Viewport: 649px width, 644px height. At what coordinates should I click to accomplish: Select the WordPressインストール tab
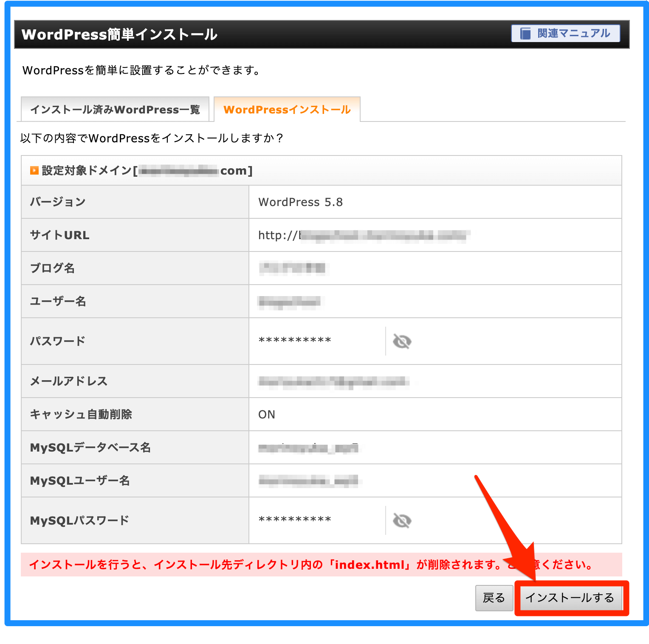pyautogui.click(x=288, y=109)
